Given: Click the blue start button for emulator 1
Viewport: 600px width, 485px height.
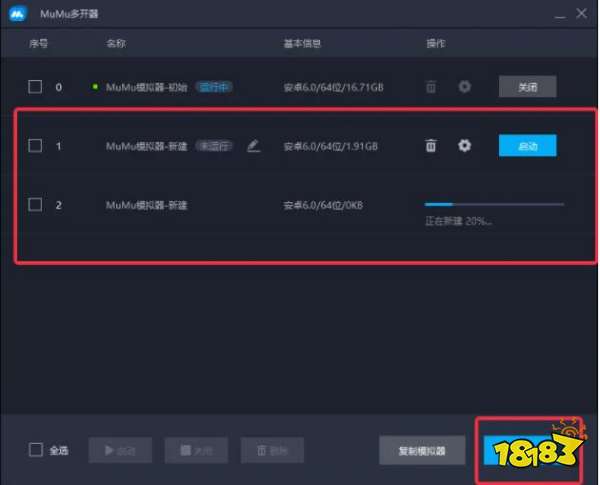Looking at the screenshot, I should coord(528,145).
